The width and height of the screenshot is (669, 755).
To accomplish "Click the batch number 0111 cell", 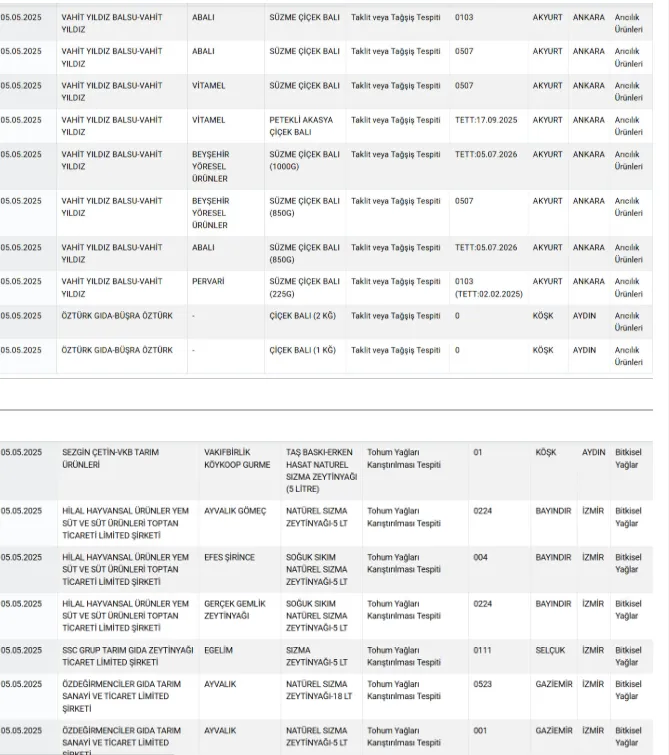I will tap(484, 650).
